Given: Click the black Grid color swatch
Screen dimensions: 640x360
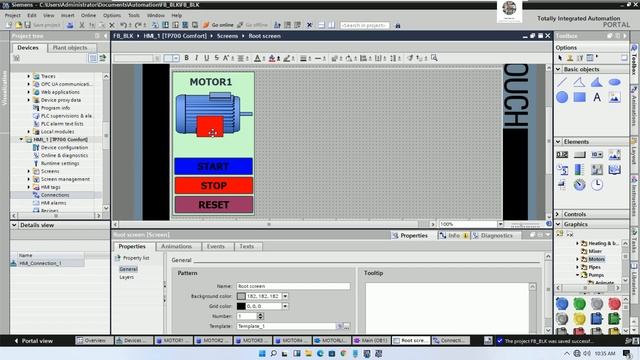Looking at the screenshot, I should 241,306.
